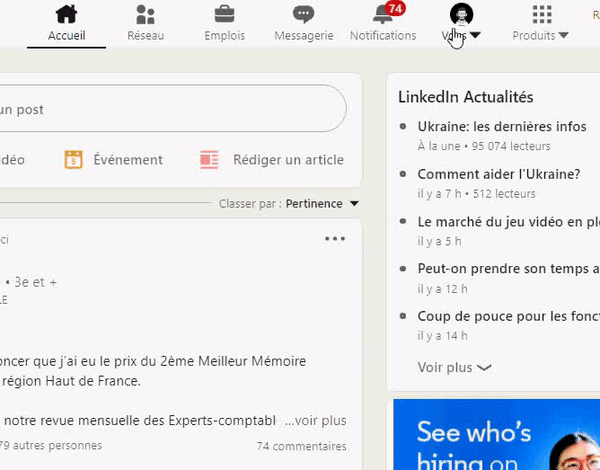Open the Notifications bell icon
600x470 pixels.
[383, 15]
